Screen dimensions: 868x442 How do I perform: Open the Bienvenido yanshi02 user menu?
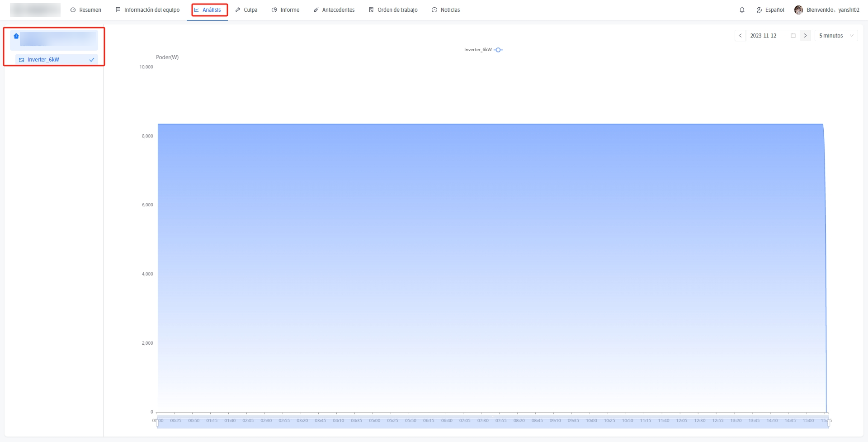(833, 10)
